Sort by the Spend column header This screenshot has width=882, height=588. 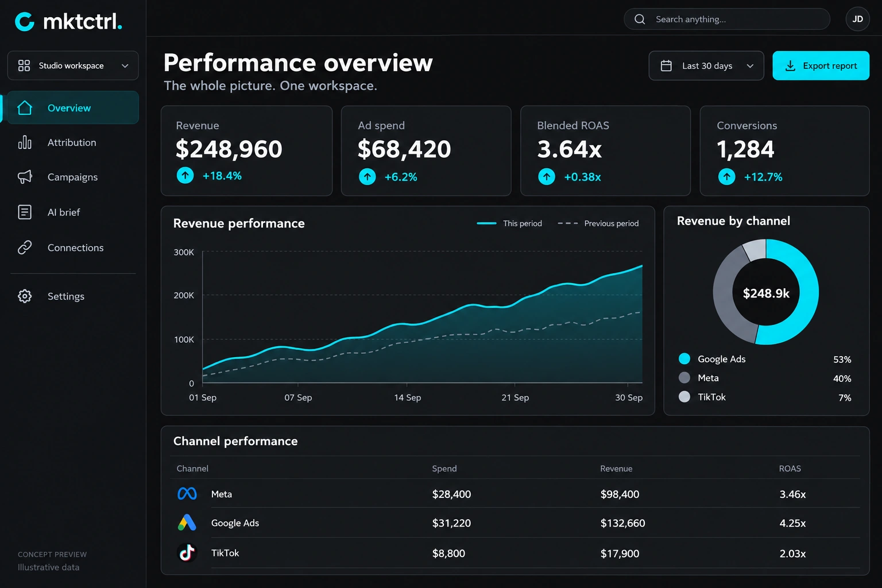coord(444,469)
